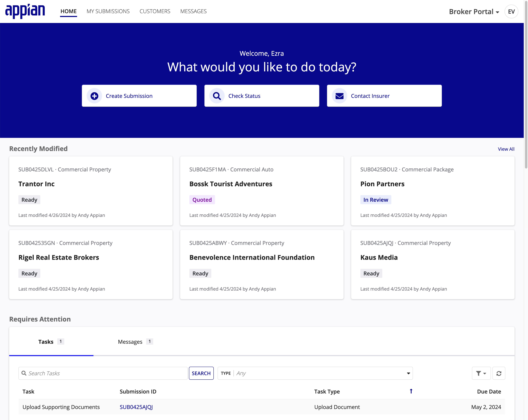Image resolution: width=528 pixels, height=420 pixels.
Task: Click SUB0425DLVL · Commercial Property text
Action: click(x=65, y=169)
